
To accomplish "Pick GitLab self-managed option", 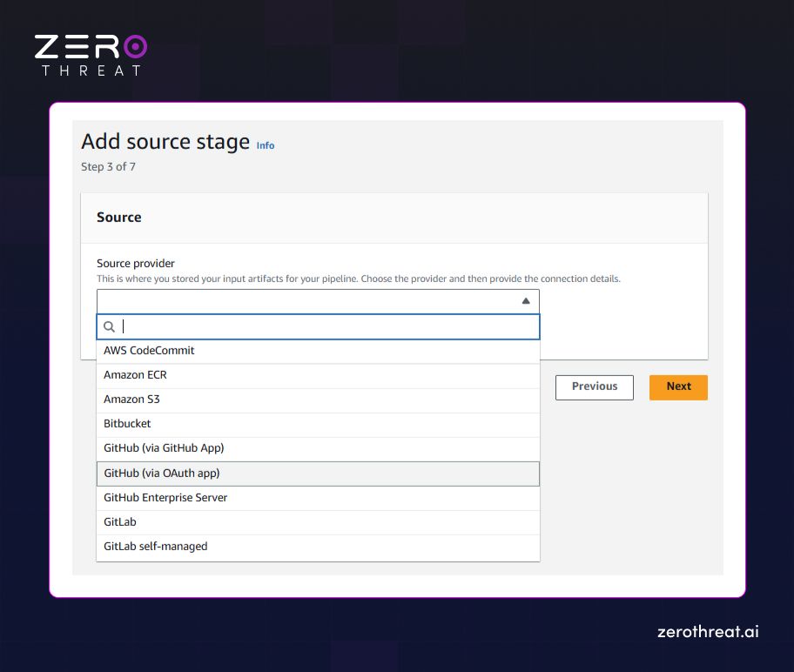I will (x=318, y=547).
